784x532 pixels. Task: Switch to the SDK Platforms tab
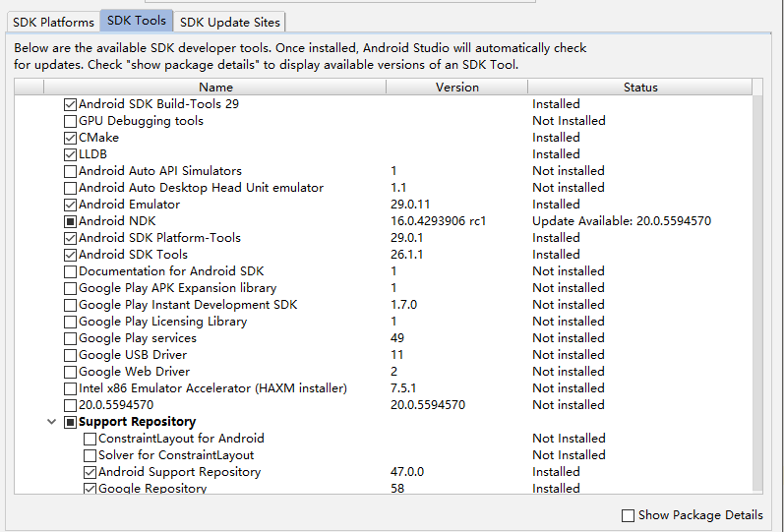(53, 22)
